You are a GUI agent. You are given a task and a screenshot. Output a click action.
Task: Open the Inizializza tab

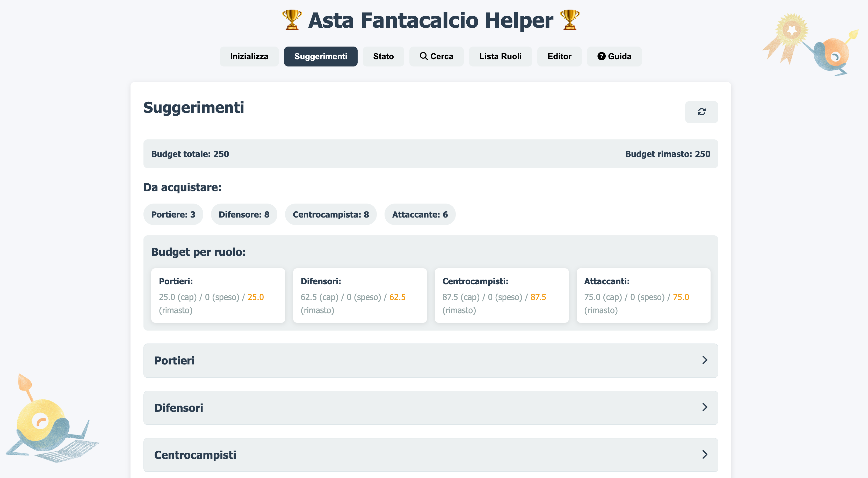[249, 56]
